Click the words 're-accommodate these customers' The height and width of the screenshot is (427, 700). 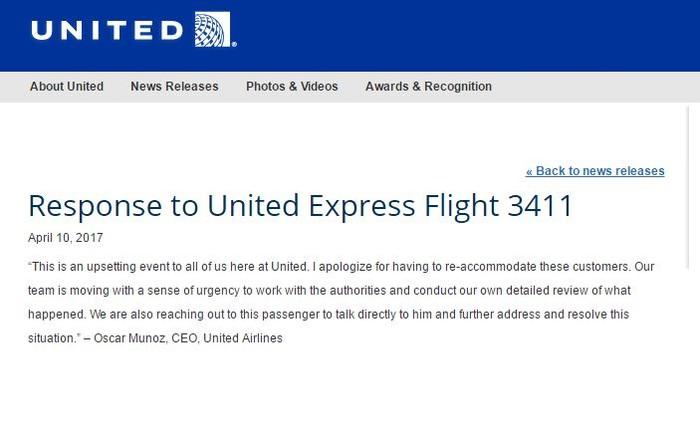click(570, 267)
